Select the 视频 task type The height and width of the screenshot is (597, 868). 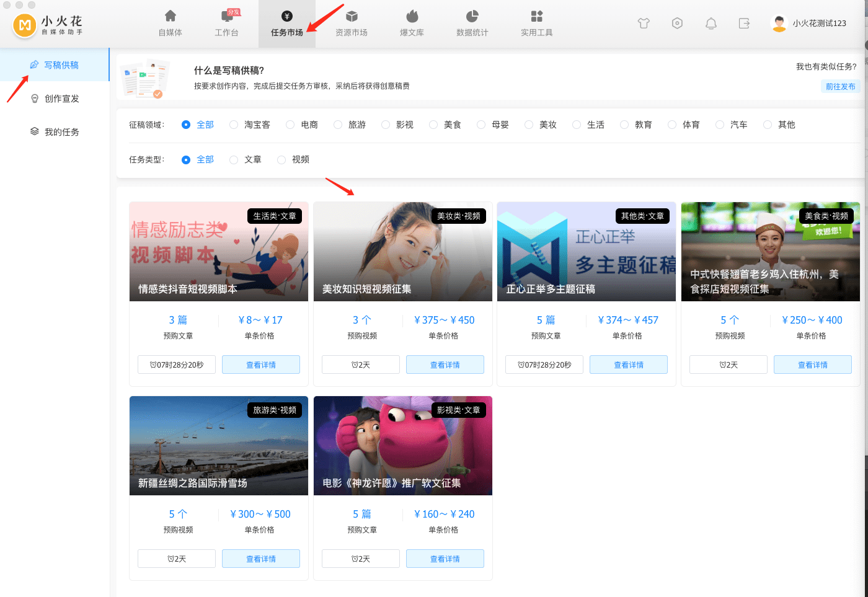coord(293,159)
